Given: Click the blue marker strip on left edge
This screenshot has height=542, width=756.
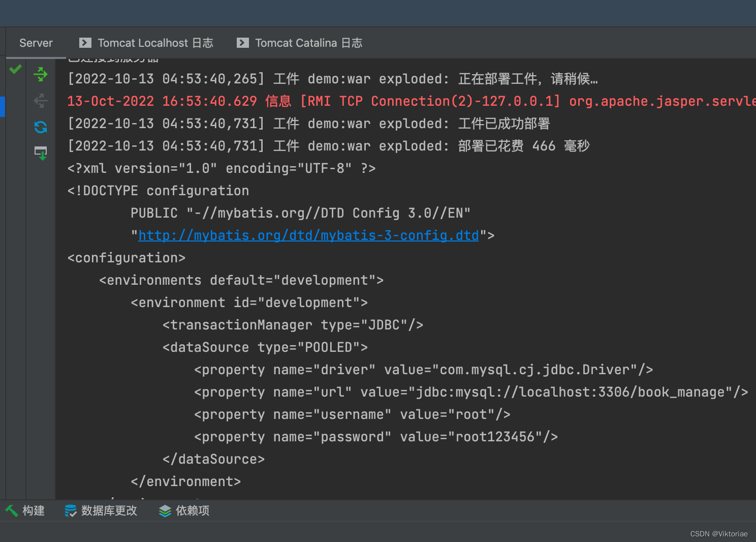Looking at the screenshot, I should [x=2, y=107].
